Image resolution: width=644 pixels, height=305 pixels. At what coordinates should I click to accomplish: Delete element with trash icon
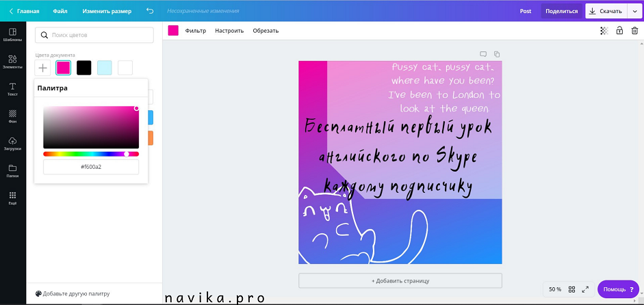click(634, 31)
